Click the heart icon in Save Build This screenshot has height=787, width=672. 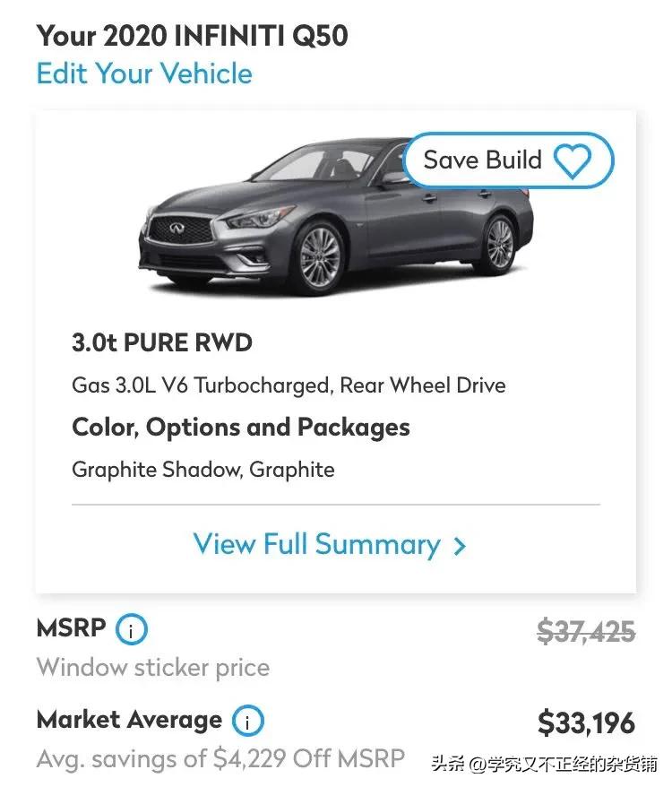(x=573, y=161)
